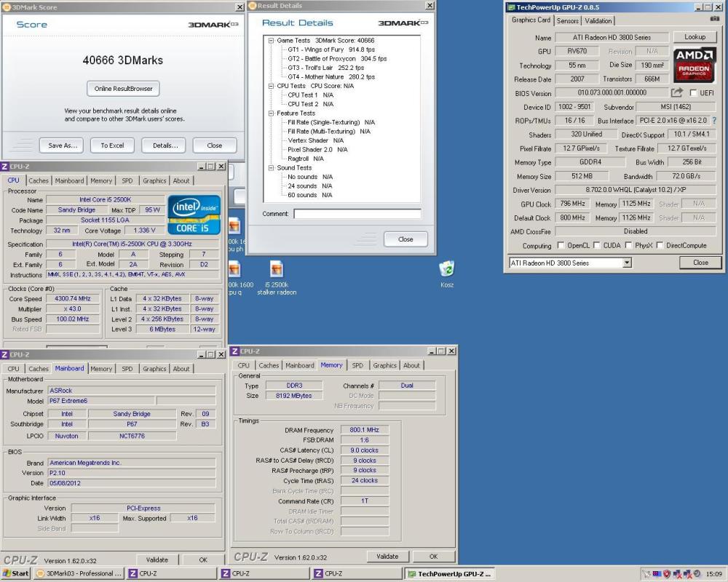Click the title icon of CPU-Z Memory window
Image resolution: width=728 pixels, height=582 pixels.
pyautogui.click(x=235, y=351)
